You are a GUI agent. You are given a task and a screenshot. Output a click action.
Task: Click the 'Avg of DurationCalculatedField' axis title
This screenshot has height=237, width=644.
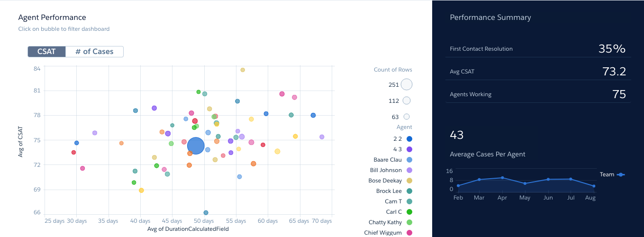188,229
